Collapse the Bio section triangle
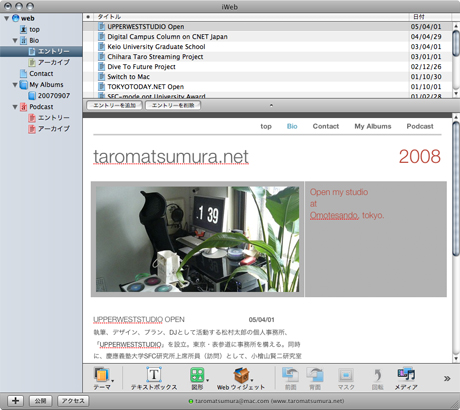Image resolution: width=460 pixels, height=410 pixels. click(15, 40)
